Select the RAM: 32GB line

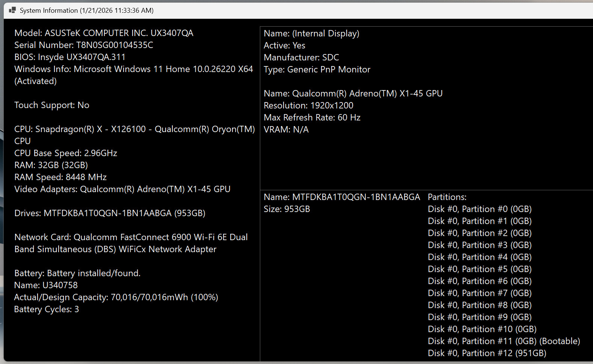point(51,165)
